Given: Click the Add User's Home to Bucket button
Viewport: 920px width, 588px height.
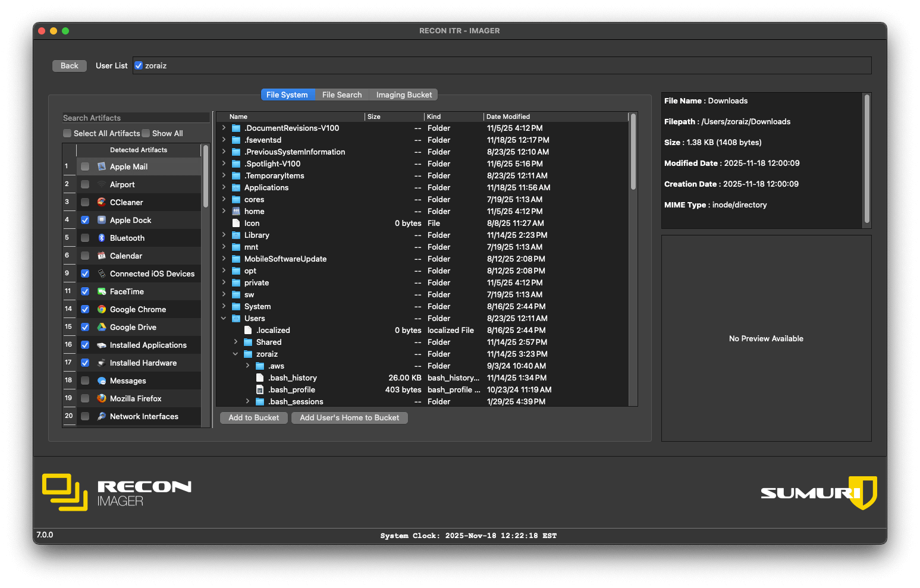Looking at the screenshot, I should [349, 417].
